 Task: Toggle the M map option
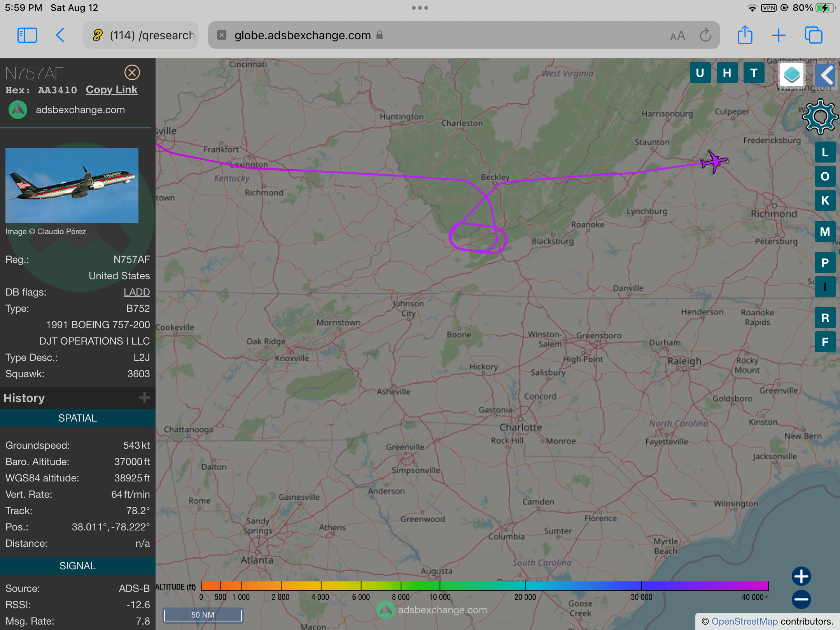(825, 231)
